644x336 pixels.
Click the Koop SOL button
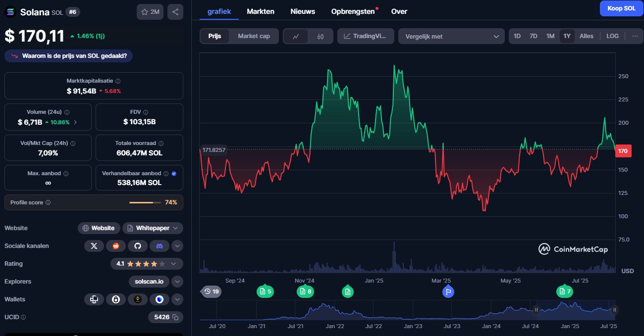click(x=621, y=8)
